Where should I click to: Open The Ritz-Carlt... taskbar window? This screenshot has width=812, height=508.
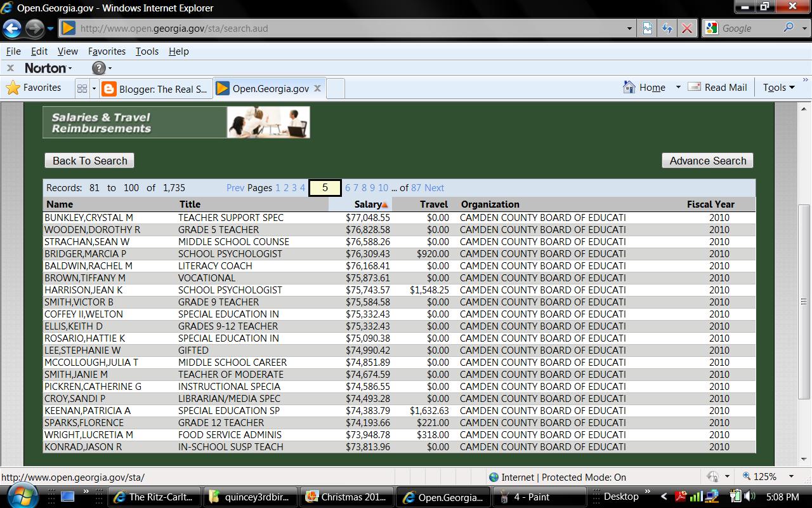155,497
